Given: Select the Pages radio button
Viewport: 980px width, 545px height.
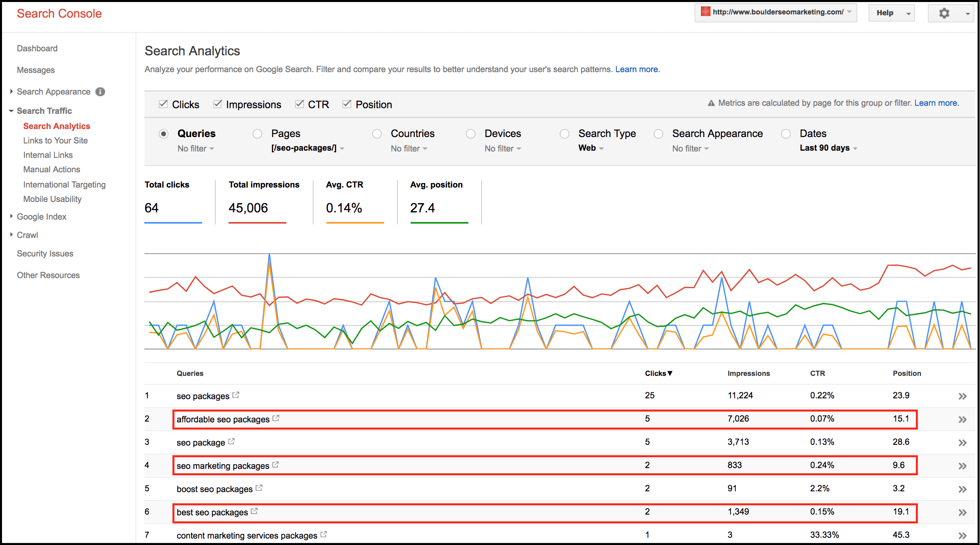Looking at the screenshot, I should (x=257, y=134).
